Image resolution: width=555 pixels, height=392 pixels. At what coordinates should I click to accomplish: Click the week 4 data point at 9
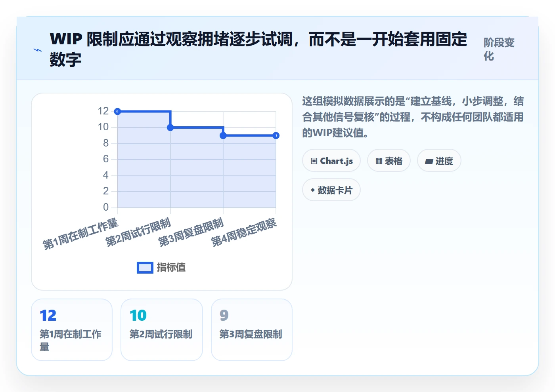(x=276, y=135)
